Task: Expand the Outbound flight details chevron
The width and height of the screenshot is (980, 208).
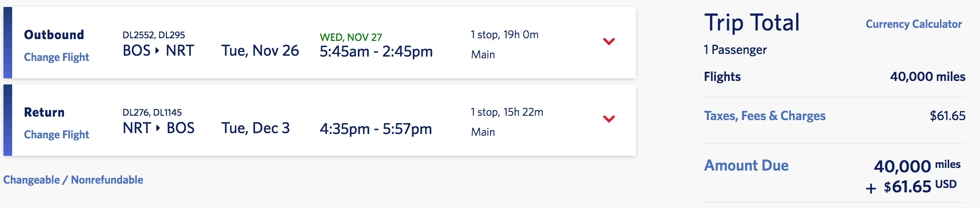Action: pos(609,42)
